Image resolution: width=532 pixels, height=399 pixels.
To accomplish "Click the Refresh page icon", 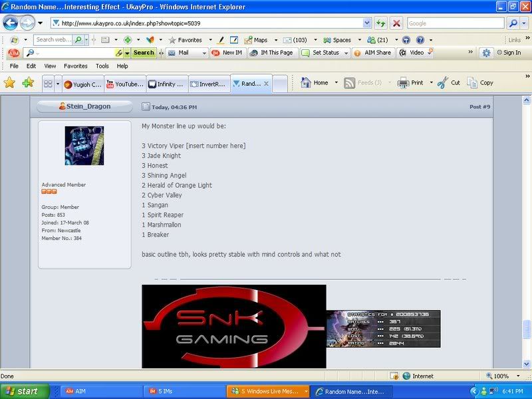I will tap(380, 23).
